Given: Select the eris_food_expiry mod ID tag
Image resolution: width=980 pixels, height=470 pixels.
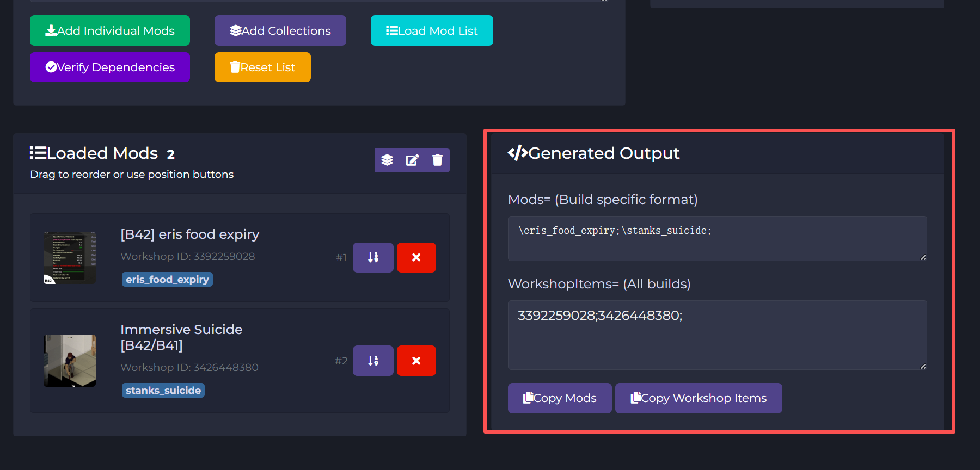Looking at the screenshot, I should 167,280.
